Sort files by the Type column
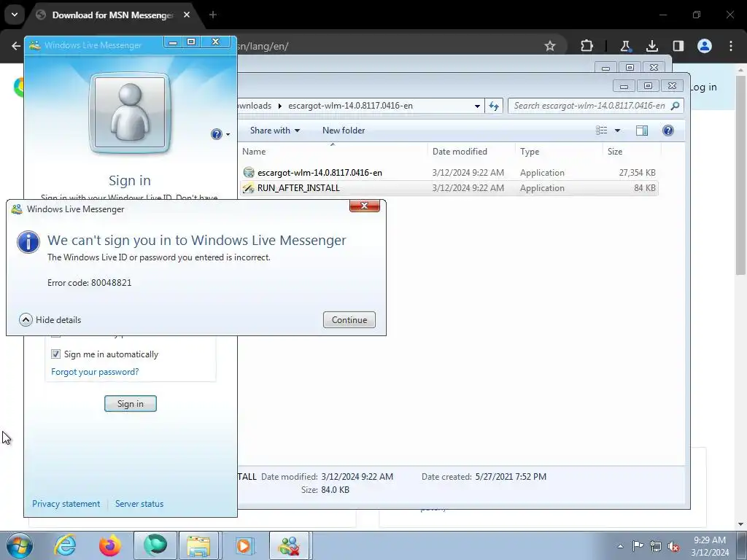747x560 pixels. pyautogui.click(x=530, y=152)
